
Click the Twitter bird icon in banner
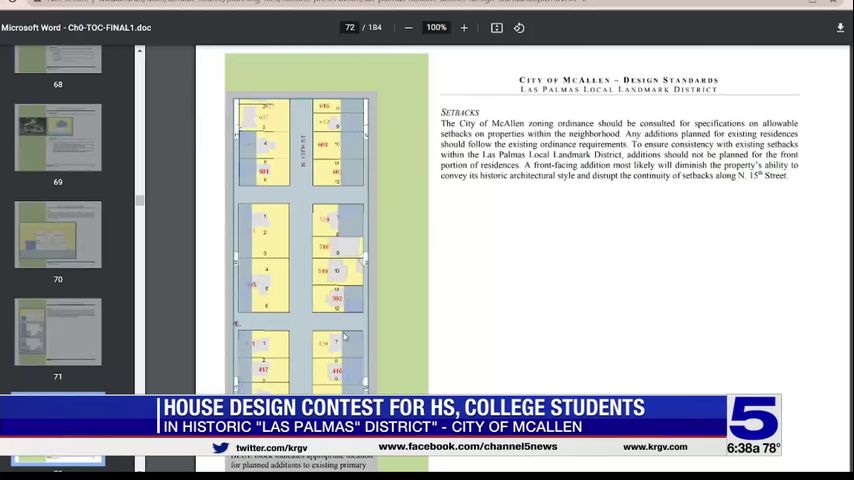point(221,448)
